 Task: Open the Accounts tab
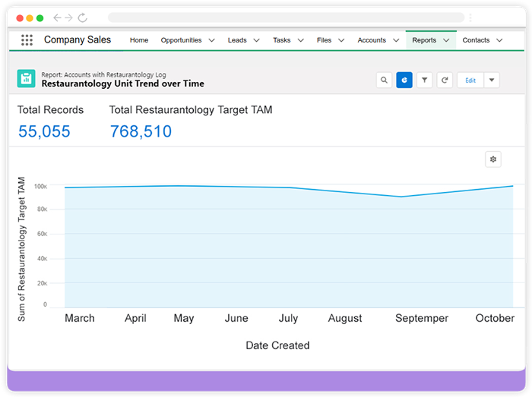pyautogui.click(x=372, y=40)
